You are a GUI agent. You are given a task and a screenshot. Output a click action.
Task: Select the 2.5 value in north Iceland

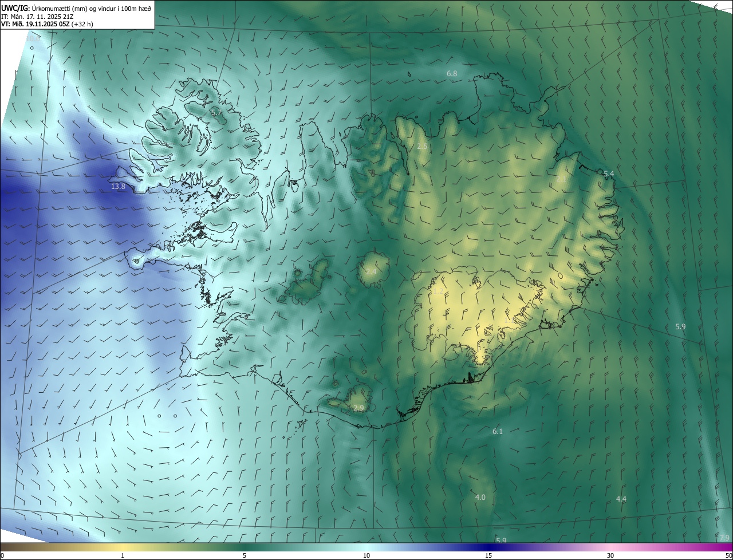422,147
